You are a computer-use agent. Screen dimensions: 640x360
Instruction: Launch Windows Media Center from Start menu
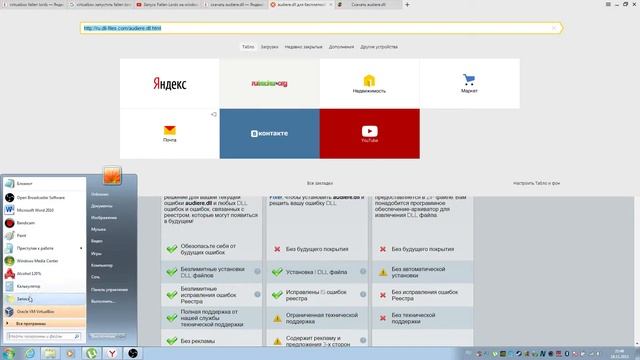[x=44, y=261]
